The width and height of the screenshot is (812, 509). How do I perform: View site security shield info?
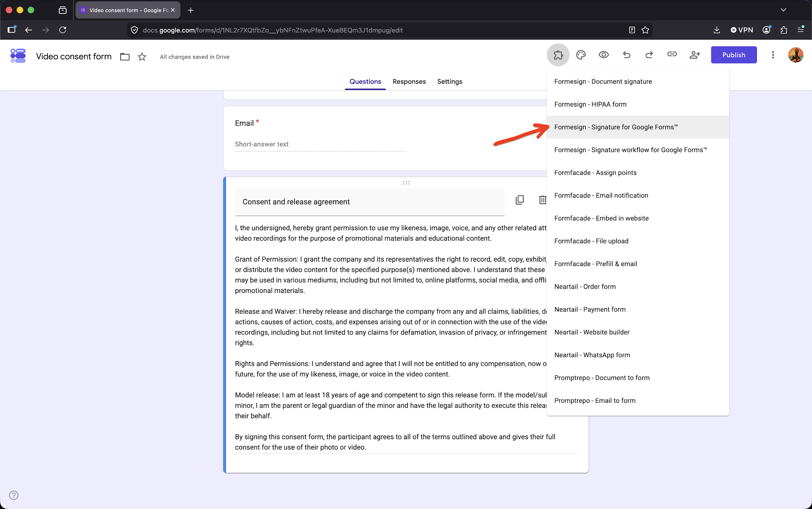[x=134, y=30]
